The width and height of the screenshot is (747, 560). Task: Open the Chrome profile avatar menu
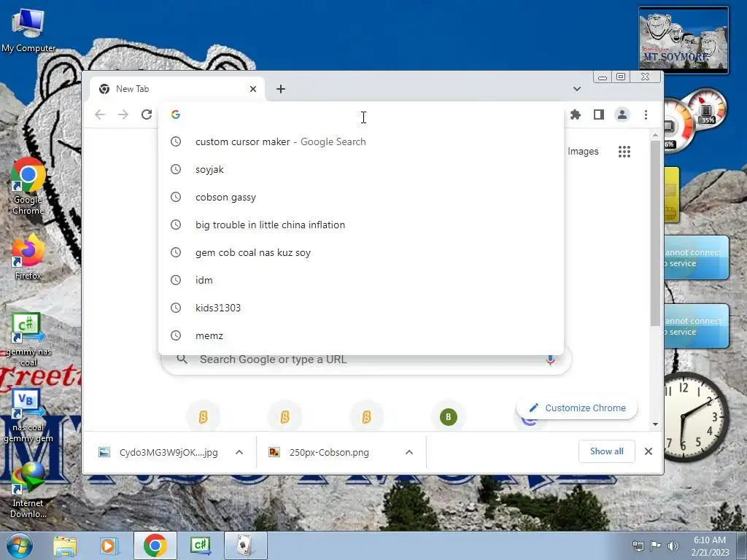(x=622, y=114)
